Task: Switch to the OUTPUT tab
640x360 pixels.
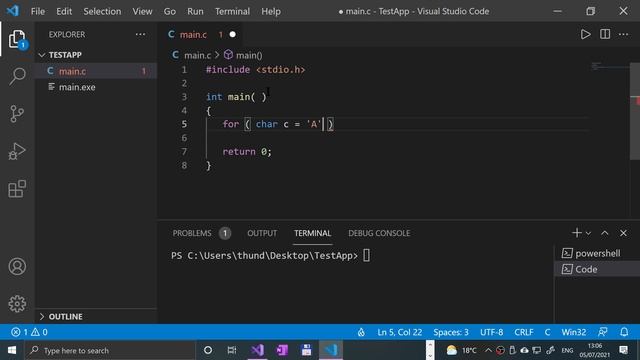Action: [x=262, y=233]
